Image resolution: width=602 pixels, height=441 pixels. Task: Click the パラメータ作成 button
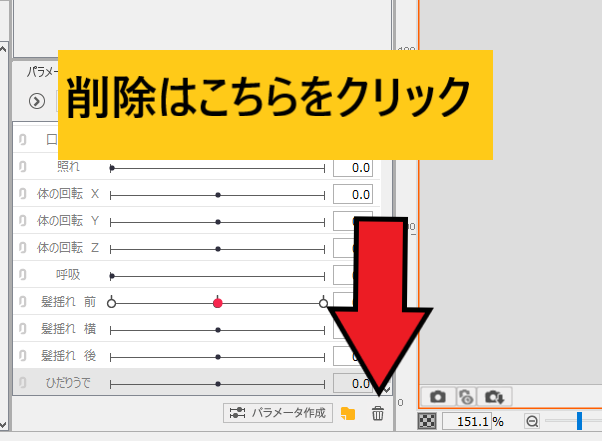(x=278, y=413)
